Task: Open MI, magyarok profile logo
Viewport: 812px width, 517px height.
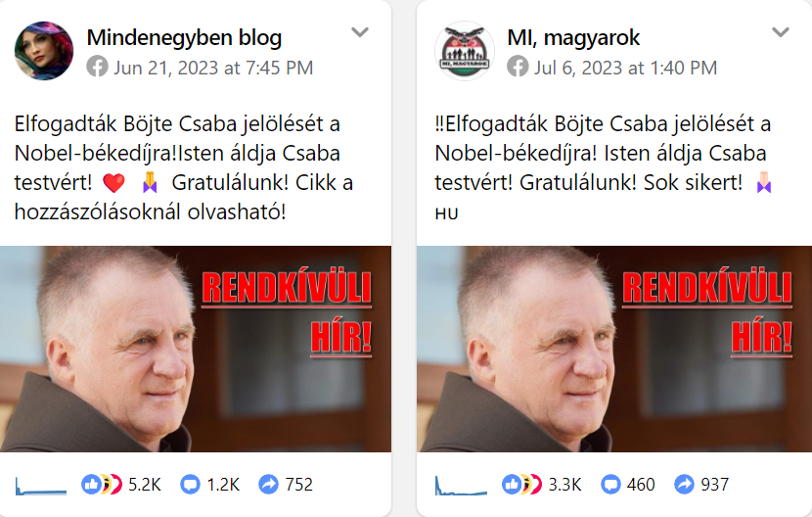Action: (x=465, y=51)
